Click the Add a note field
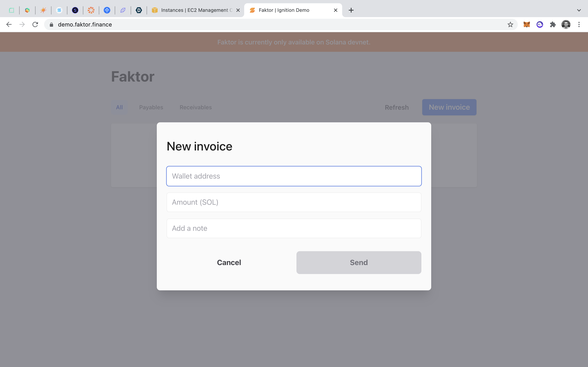This screenshot has height=367, width=588. tap(294, 228)
